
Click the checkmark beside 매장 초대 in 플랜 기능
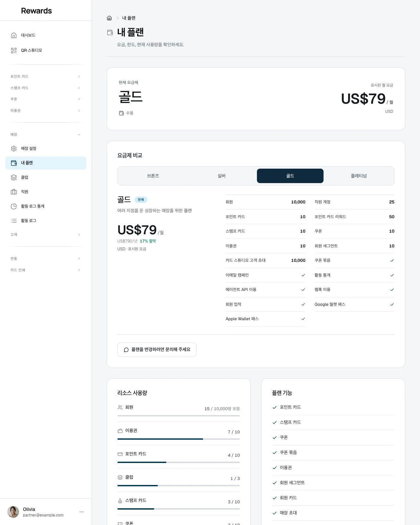(x=275, y=513)
